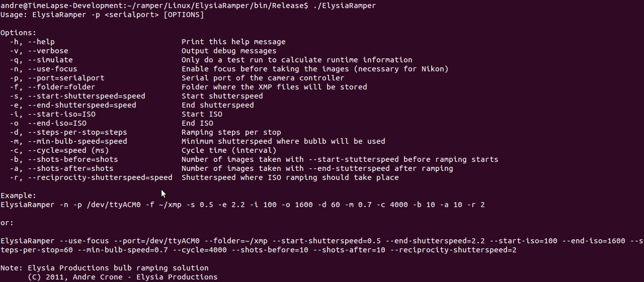Click the 'Usage: ElysiaRamper' line
The image size is (644, 282).
pos(102,15)
